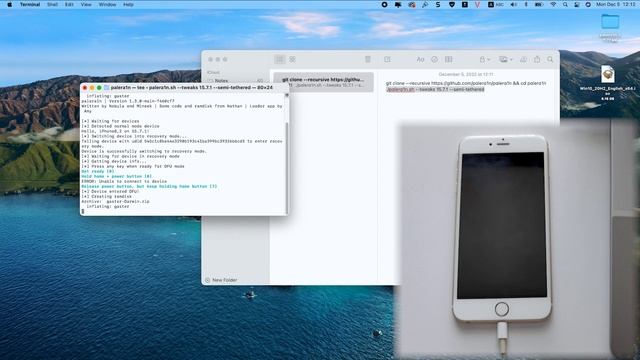Open the Window menu in the menu bar
This screenshot has width=640, height=360.
point(107,4)
